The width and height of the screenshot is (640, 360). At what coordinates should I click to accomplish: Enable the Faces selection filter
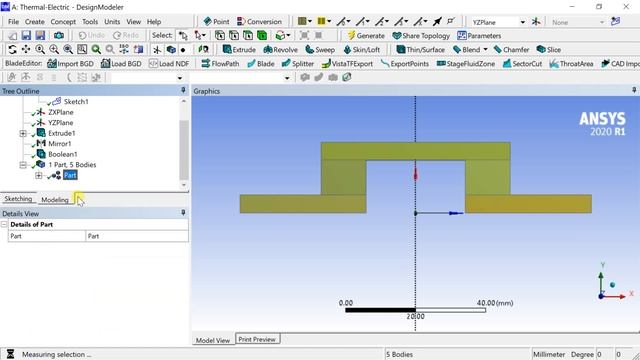point(248,36)
